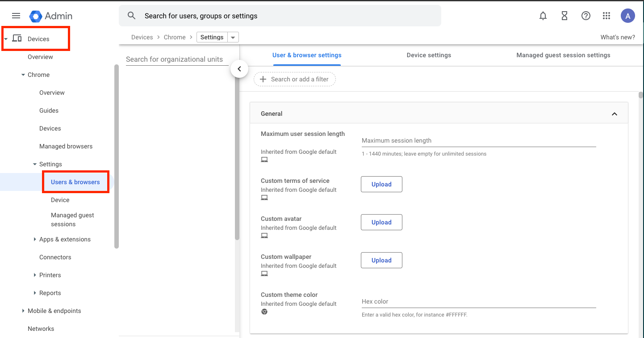Open notifications via the bell icon
The image size is (644, 338).
tap(543, 16)
